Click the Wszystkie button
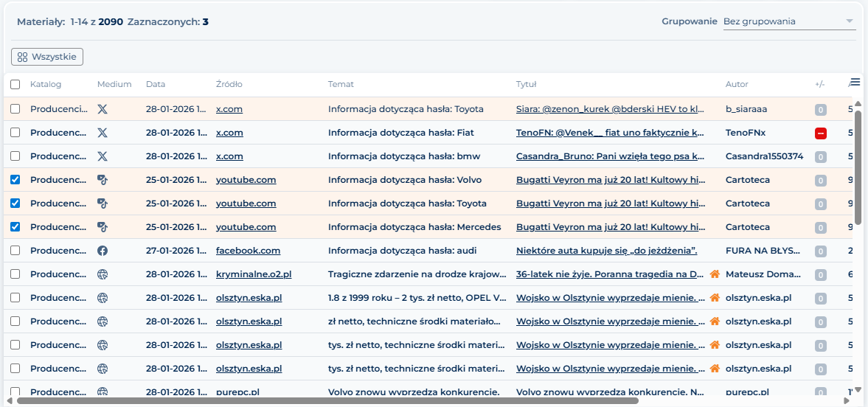The width and height of the screenshot is (868, 407). 47,57
